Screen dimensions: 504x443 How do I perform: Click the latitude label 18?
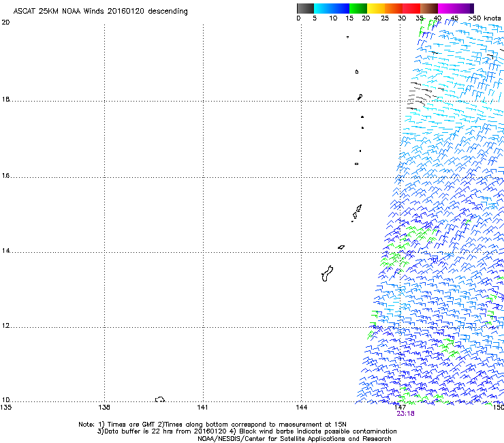(x=5, y=99)
